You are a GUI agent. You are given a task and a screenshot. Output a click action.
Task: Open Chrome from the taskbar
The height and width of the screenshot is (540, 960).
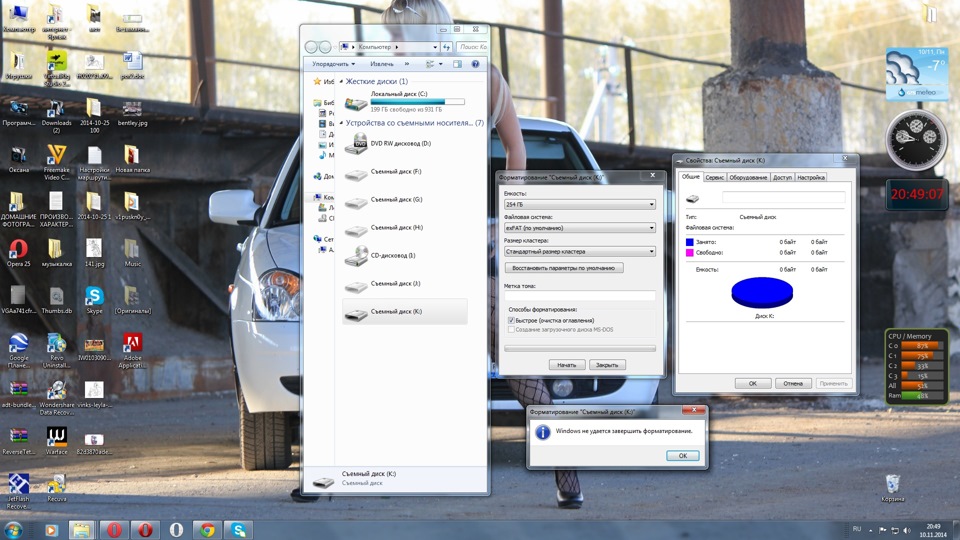[x=207, y=530]
